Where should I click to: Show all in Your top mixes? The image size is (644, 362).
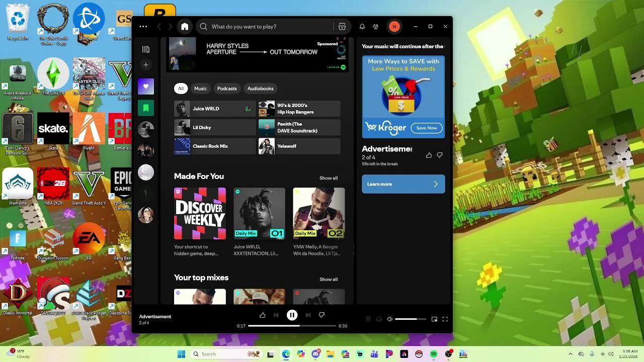pos(329,279)
